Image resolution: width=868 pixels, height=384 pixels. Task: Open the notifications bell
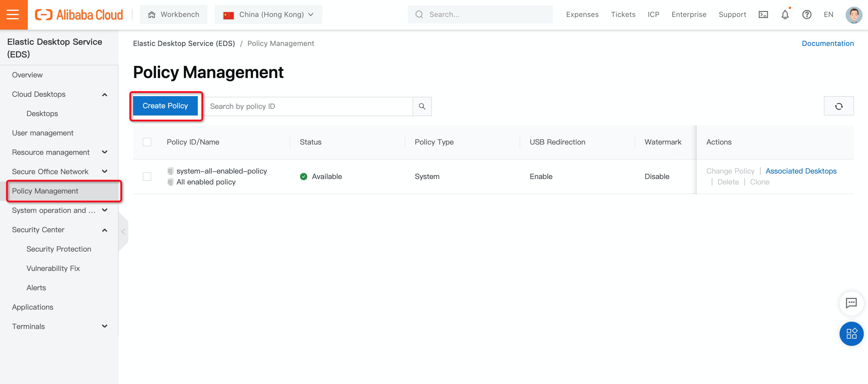785,15
